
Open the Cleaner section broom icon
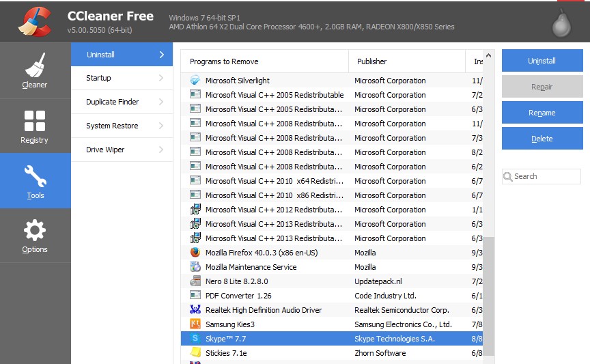[35, 65]
